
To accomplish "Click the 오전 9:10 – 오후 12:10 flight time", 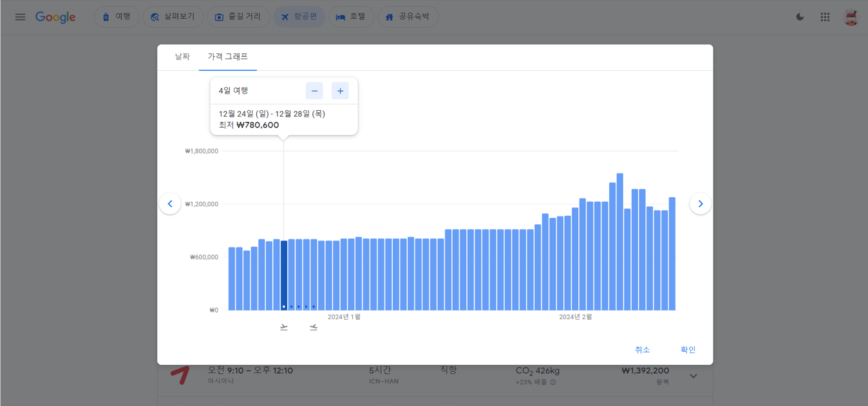I will pyautogui.click(x=250, y=371).
